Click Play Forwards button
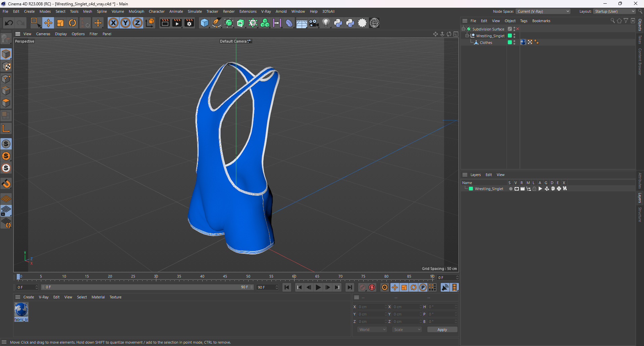 point(318,287)
